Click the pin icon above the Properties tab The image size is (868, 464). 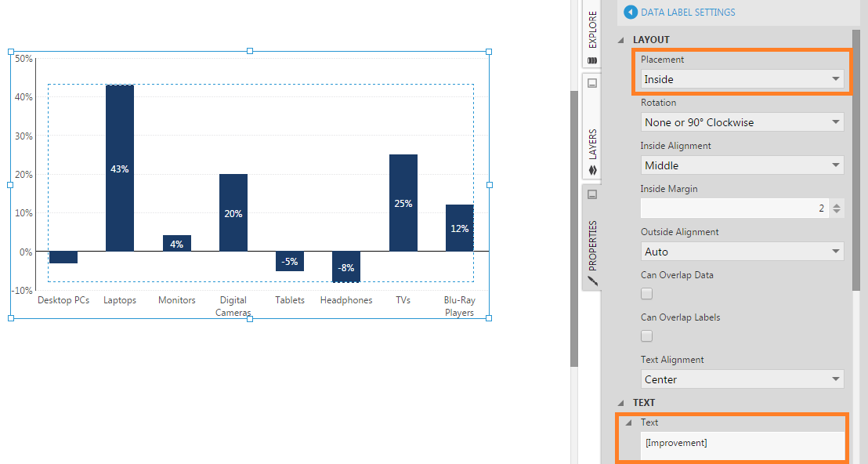click(592, 194)
